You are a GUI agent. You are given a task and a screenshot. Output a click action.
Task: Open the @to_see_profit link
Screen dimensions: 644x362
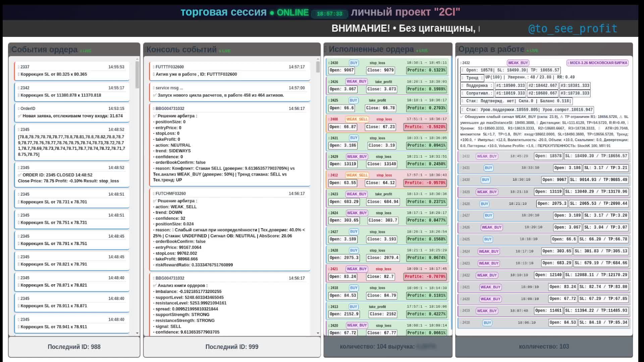[x=573, y=29]
